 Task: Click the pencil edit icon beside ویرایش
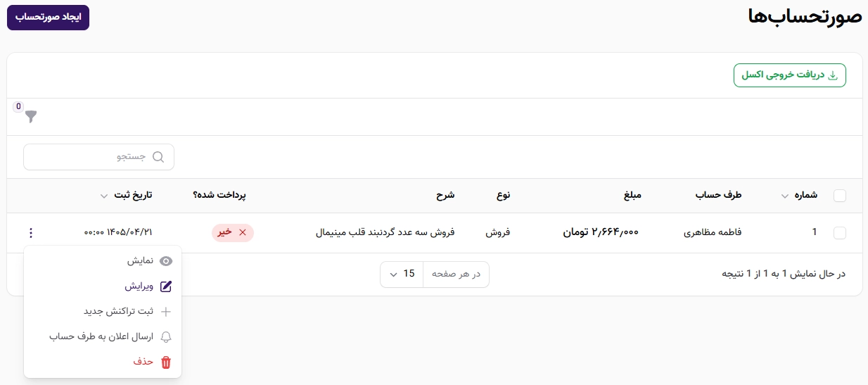[166, 286]
